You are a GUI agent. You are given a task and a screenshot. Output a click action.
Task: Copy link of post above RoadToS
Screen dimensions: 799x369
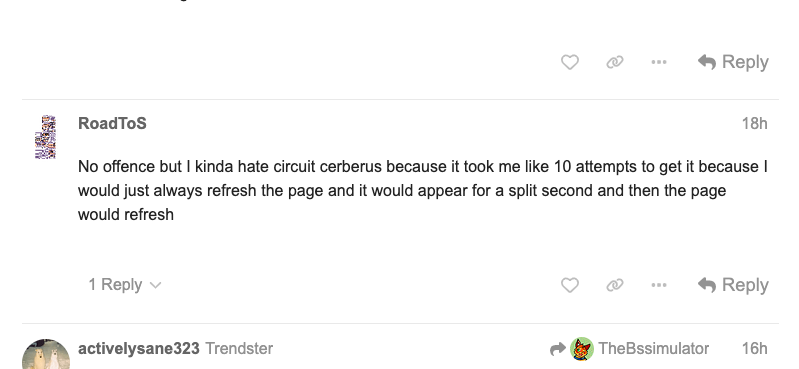pos(615,62)
